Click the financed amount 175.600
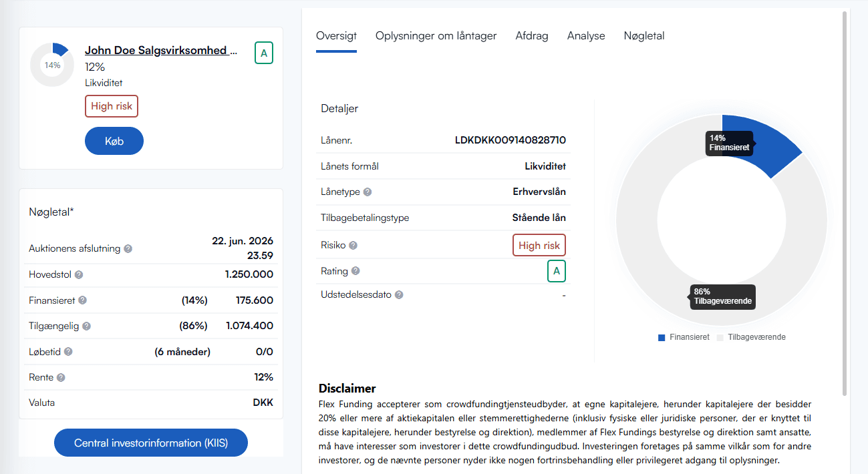Screen dimensions: 868x474 255,300
